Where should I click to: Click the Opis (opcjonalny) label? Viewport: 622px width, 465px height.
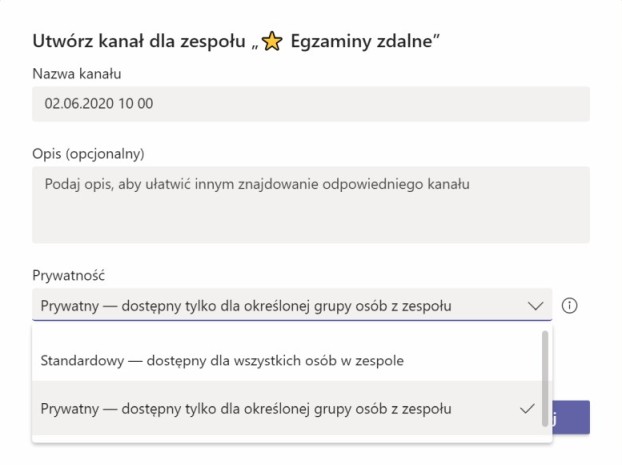point(88,154)
